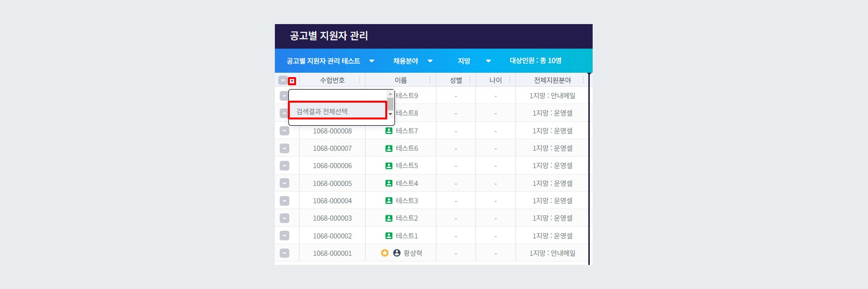Click 1지망 : 운영셀 in the 테스트8 row
The width and height of the screenshot is (868, 289).
click(553, 113)
